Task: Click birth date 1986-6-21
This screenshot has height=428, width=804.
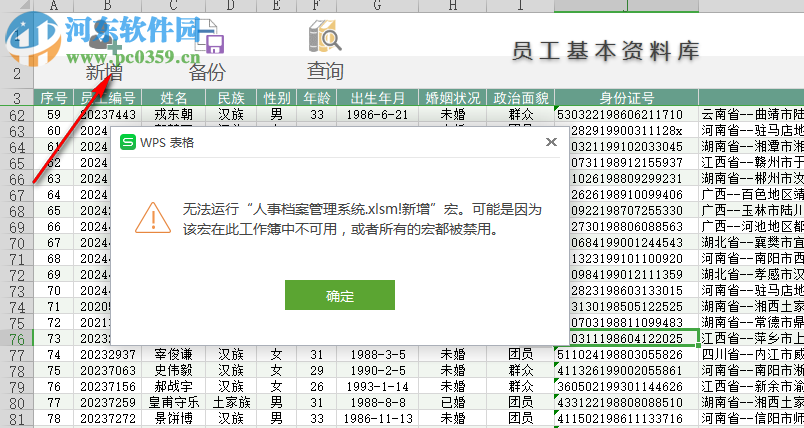Action: (378, 114)
